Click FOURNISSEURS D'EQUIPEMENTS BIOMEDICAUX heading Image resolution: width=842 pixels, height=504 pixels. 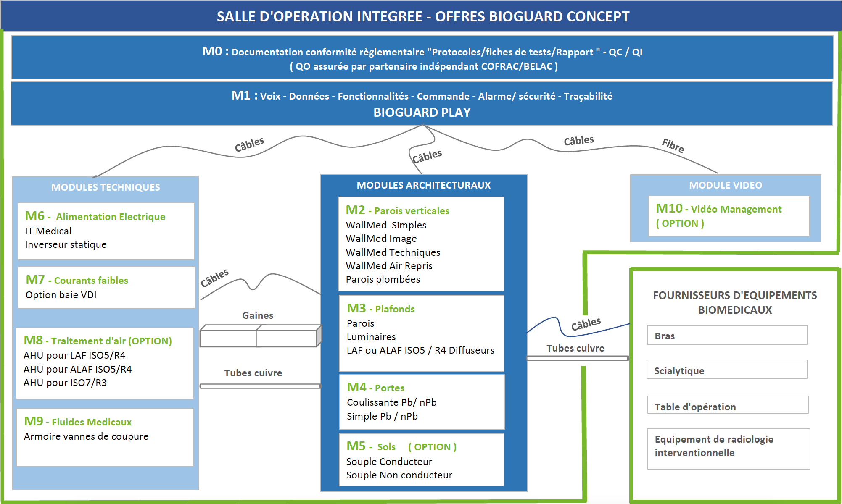coord(735,302)
